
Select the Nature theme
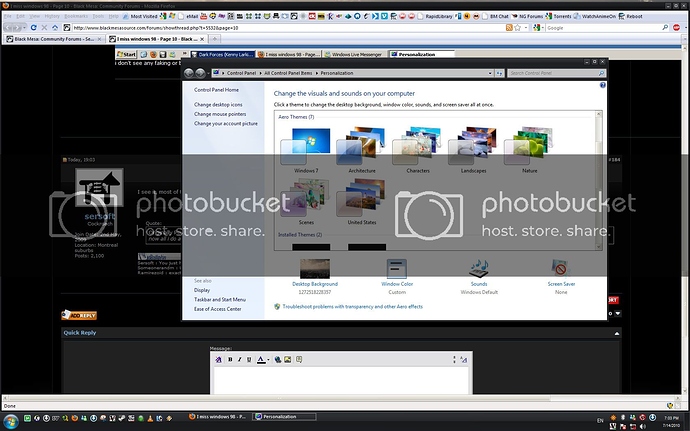tap(529, 150)
